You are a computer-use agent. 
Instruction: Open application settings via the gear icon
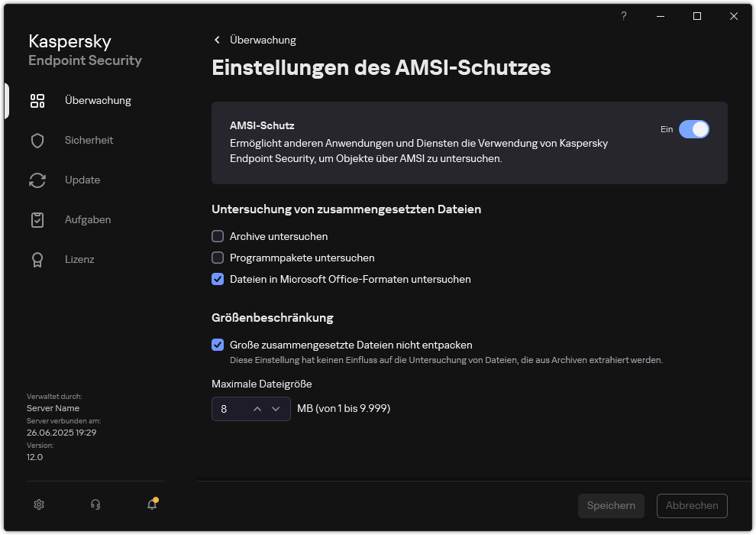[x=39, y=504]
